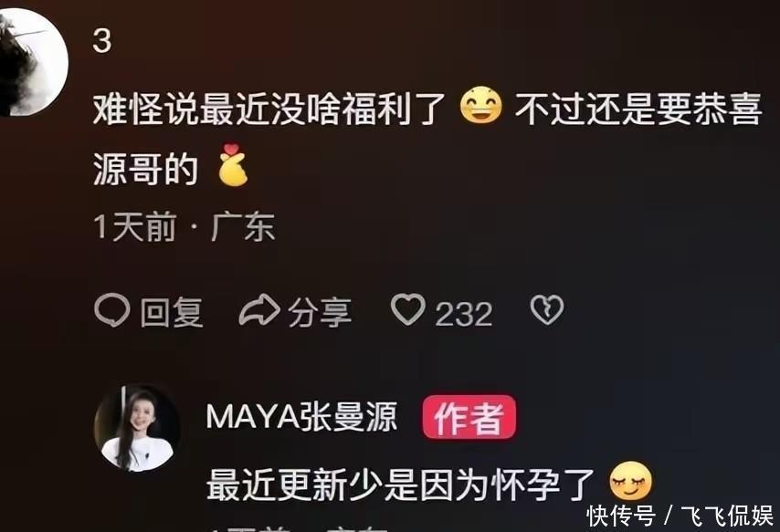Select the comment text 难怪说最近没啥福利了
The image size is (780, 532).
click(x=269, y=109)
